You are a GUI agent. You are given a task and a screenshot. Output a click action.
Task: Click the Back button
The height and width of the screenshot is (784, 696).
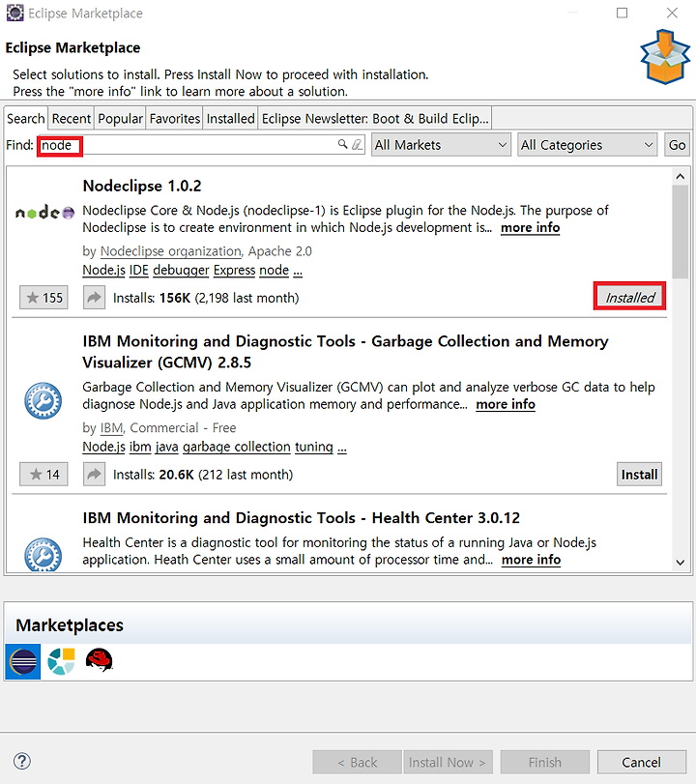(x=357, y=762)
